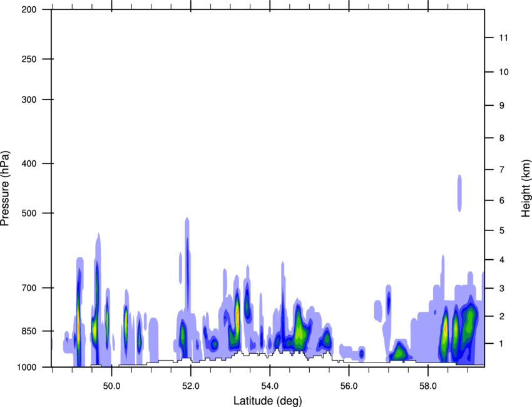Pick the 6 km height label
Screen dimensions: 532x407
[502, 200]
